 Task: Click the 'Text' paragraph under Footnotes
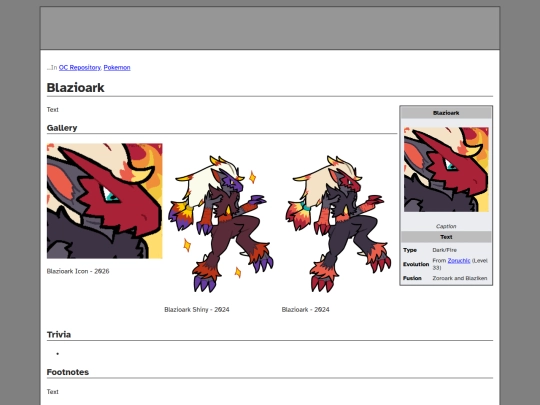[53, 392]
